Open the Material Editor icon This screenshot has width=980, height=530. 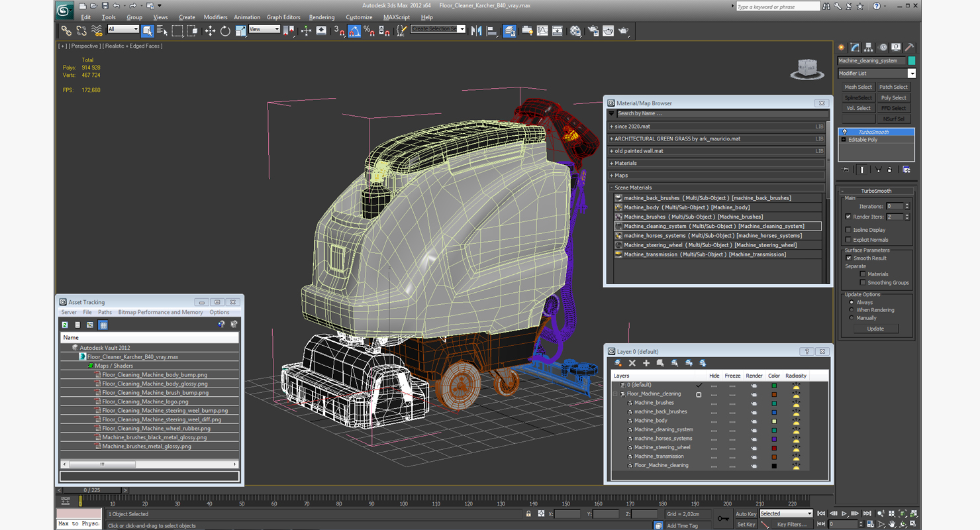tap(575, 30)
